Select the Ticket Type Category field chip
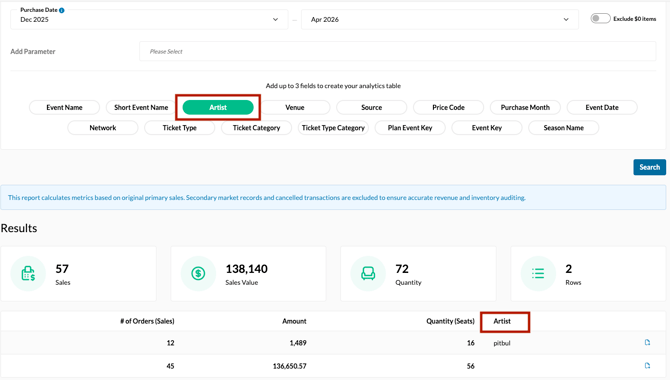Viewport: 670px width, 380px height. coord(333,128)
